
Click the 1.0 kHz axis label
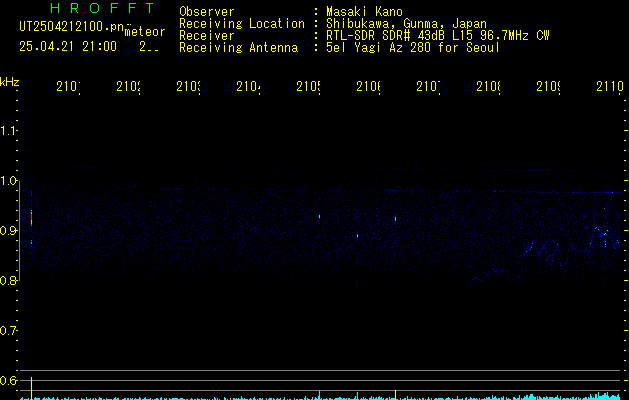pyautogui.click(x=8, y=181)
